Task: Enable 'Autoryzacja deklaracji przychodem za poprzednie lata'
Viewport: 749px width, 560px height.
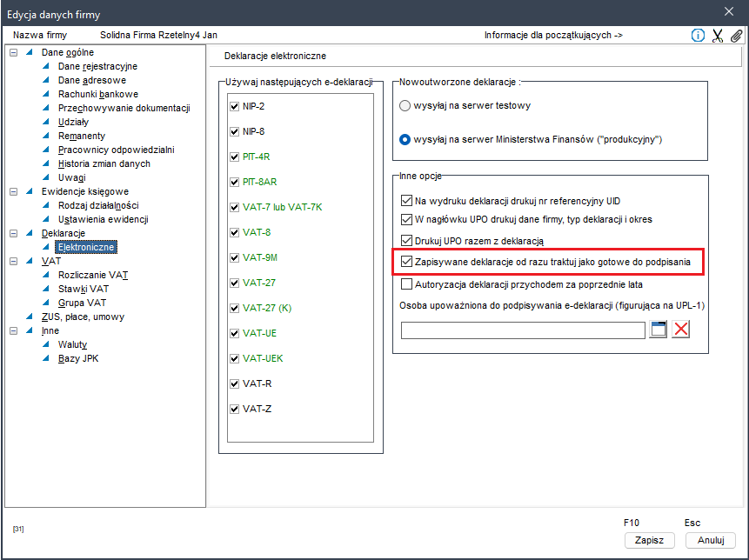Action: [406, 284]
